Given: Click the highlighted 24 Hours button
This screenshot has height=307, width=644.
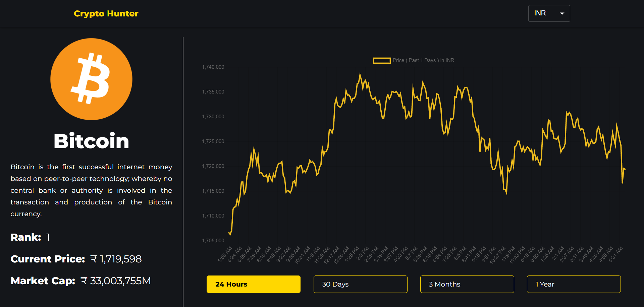Looking at the screenshot, I should tap(253, 284).
